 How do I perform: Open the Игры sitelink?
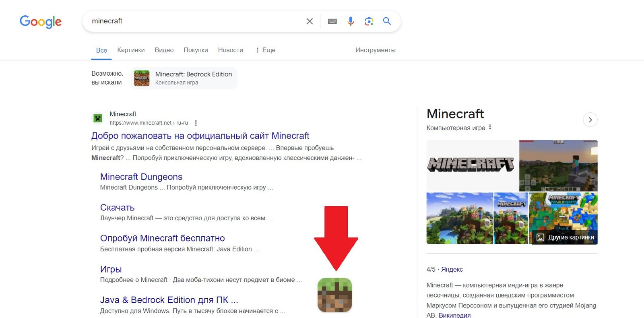(x=111, y=269)
